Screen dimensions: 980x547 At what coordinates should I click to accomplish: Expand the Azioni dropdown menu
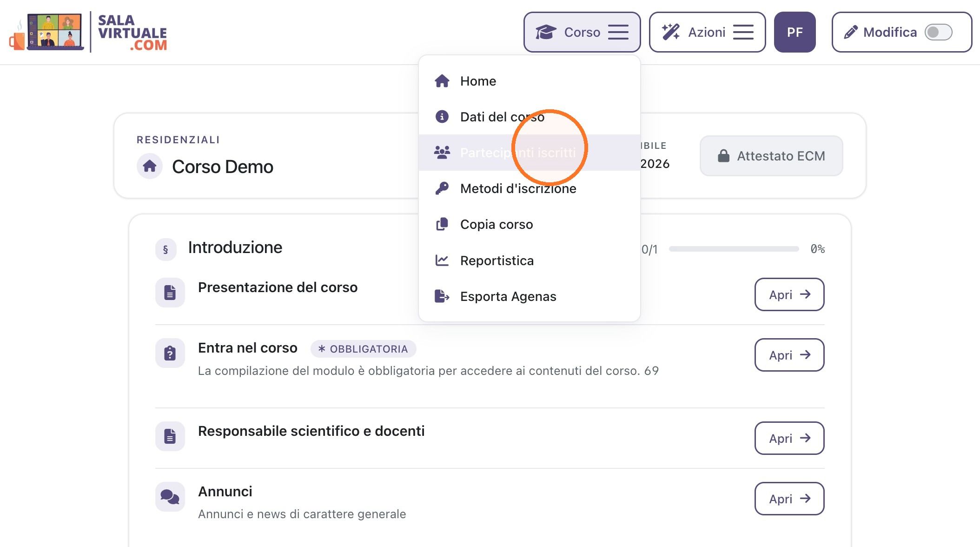(x=707, y=32)
